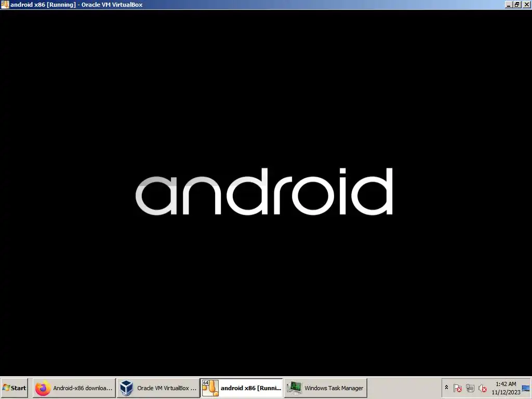The height and width of the screenshot is (399, 532).
Task: Click the VirtualBox cube icon in taskbar
Action: pos(127,388)
